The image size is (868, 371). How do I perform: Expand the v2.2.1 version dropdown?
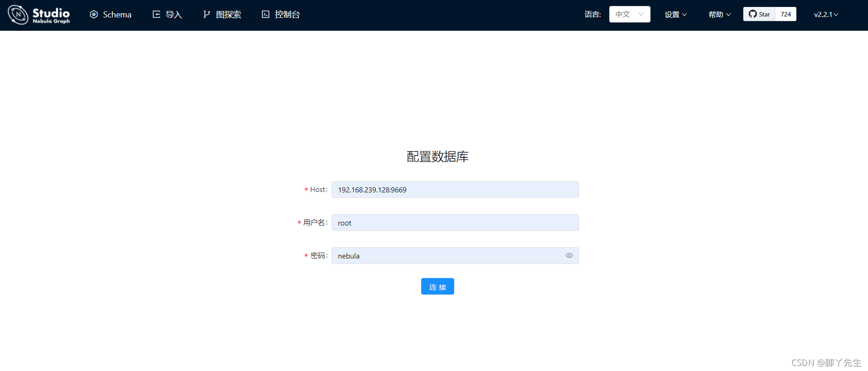(826, 15)
